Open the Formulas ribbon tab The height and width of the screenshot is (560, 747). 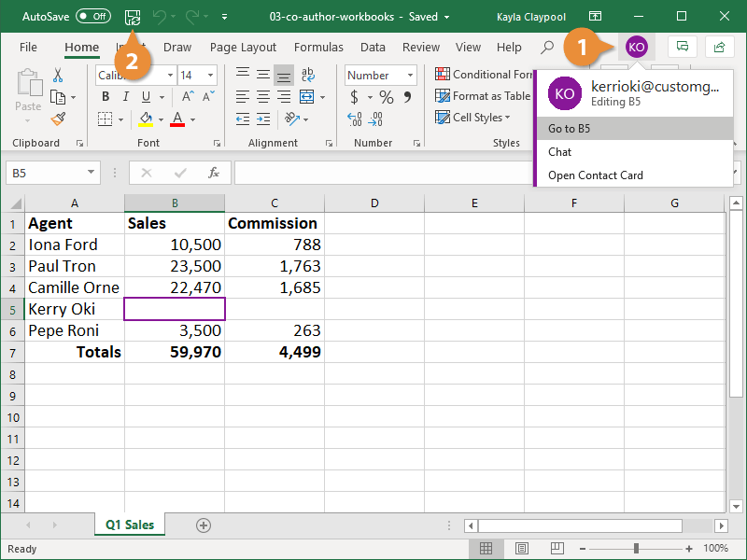[x=318, y=48]
